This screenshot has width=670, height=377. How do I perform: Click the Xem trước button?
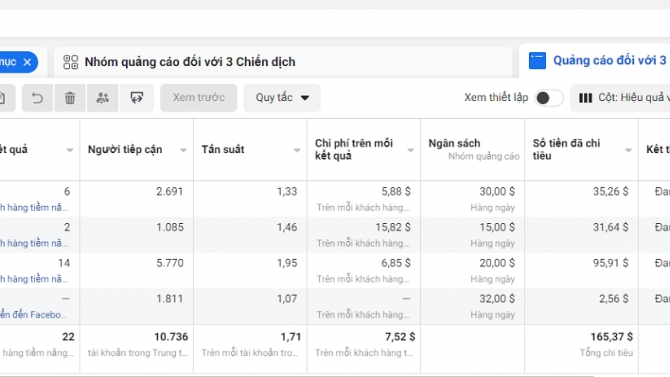(199, 98)
